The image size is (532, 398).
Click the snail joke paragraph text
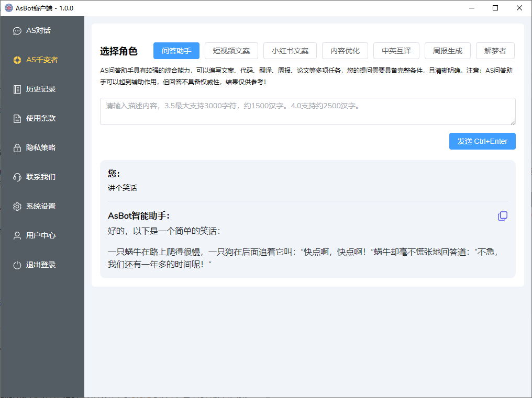coord(304,258)
